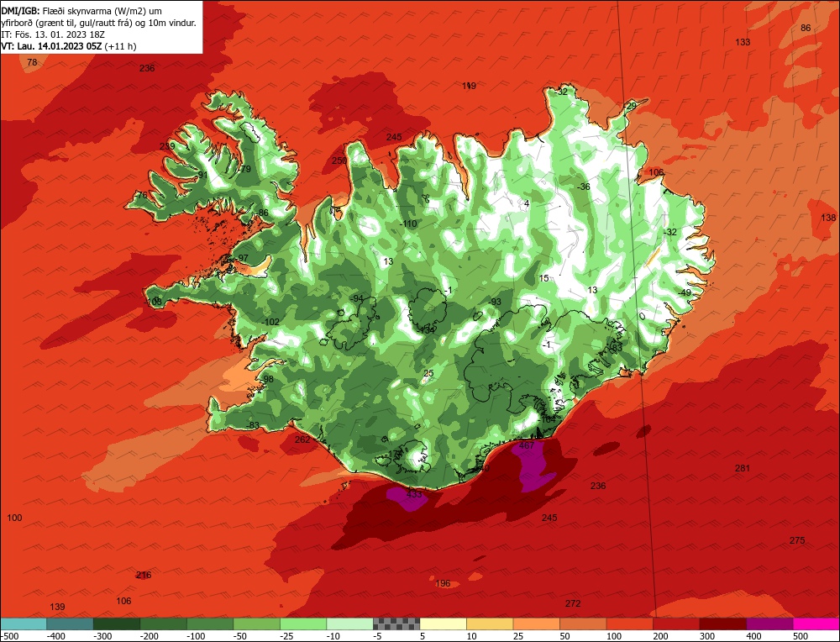Click the checkered -5 to 5 legend swatch
This screenshot has width=840, height=642.
coord(396,624)
